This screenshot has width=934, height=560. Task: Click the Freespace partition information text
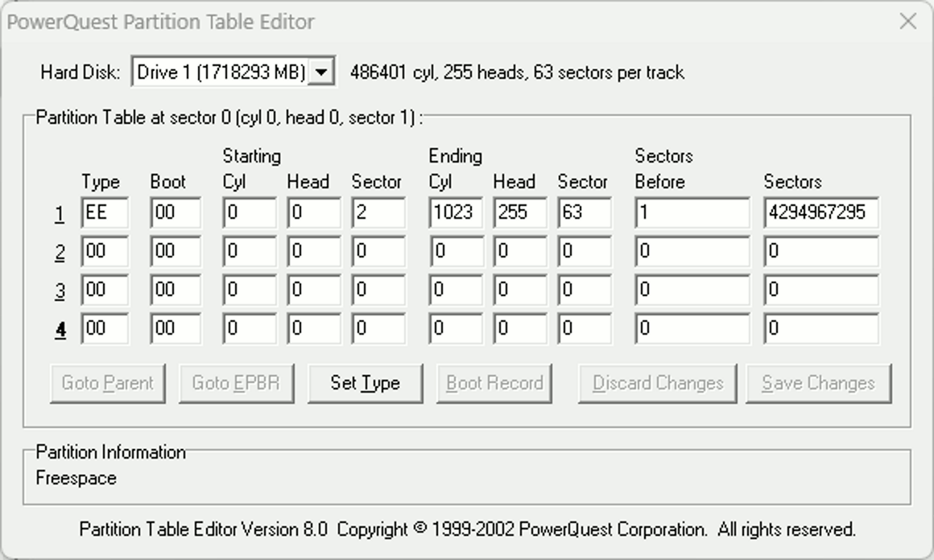(76, 479)
